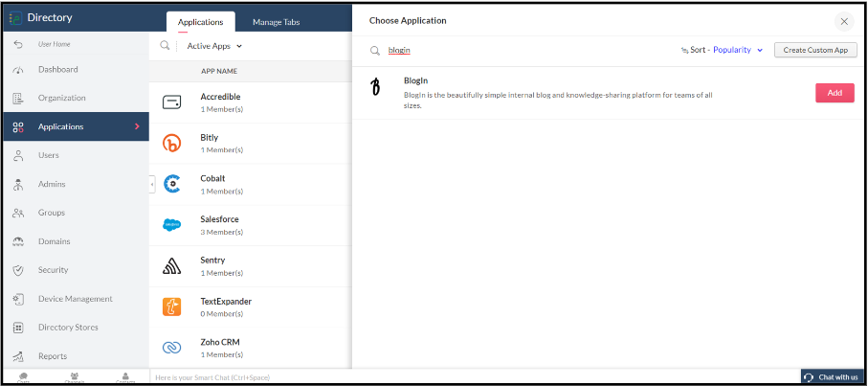Image resolution: width=868 pixels, height=386 pixels.
Task: Select the Accredible app name
Action: tap(220, 97)
